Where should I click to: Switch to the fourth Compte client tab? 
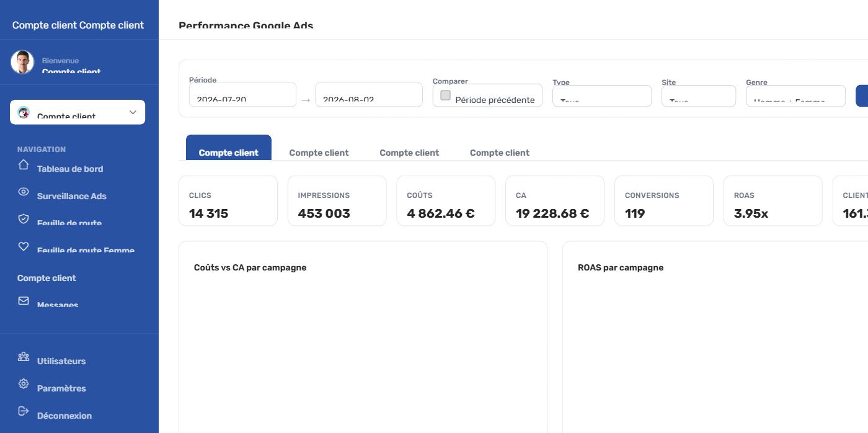(x=500, y=153)
